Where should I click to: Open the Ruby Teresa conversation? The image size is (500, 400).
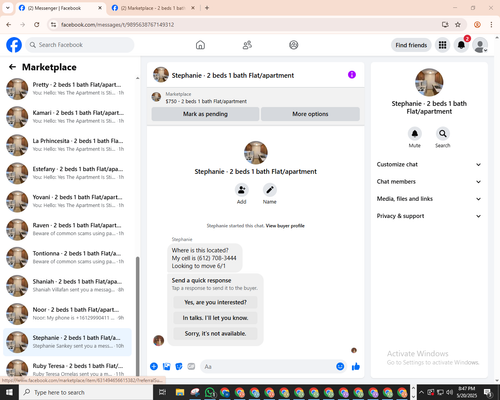(x=68, y=368)
